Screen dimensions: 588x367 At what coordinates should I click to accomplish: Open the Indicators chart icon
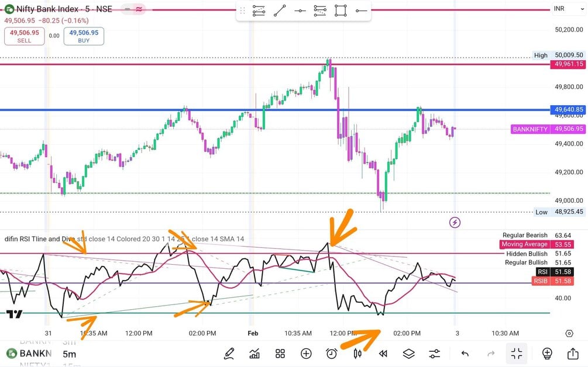255,354
